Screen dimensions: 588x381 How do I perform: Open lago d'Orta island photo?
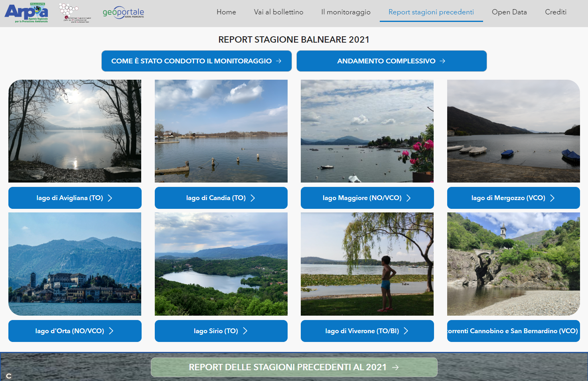pyautogui.click(x=75, y=264)
